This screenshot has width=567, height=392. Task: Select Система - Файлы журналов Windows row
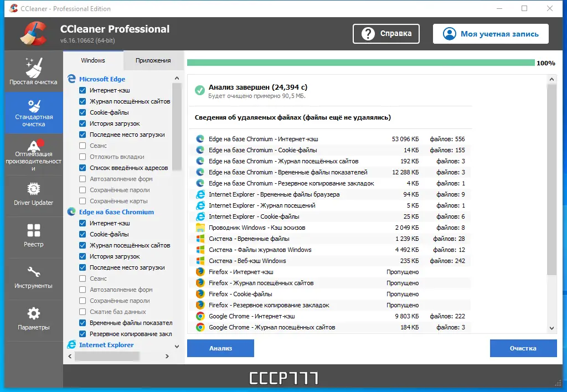click(330, 250)
